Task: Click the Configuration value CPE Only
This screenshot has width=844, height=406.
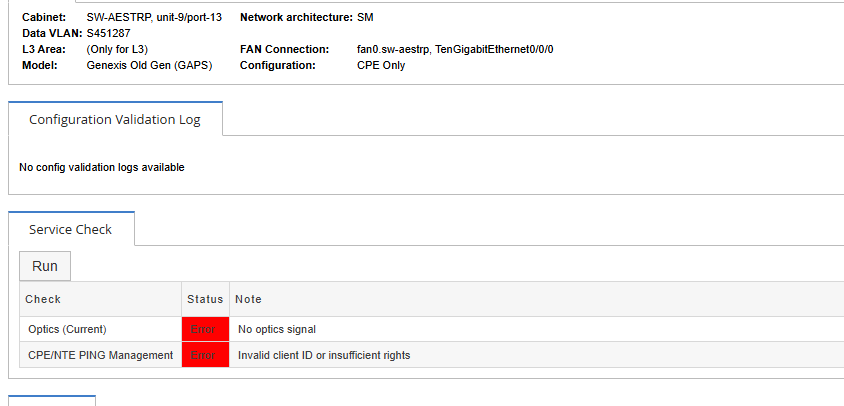Action: [381, 65]
